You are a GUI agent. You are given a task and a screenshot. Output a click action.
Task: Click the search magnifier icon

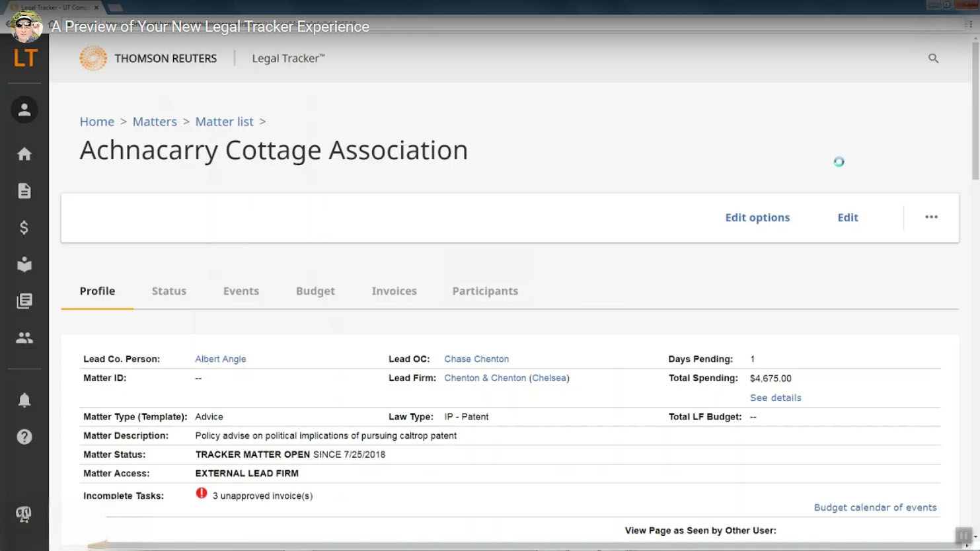click(933, 58)
